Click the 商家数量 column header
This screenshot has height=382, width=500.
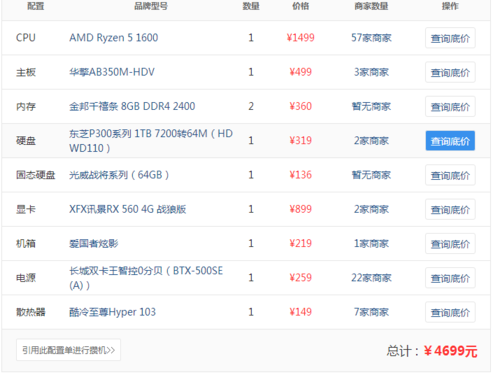tap(371, 6)
